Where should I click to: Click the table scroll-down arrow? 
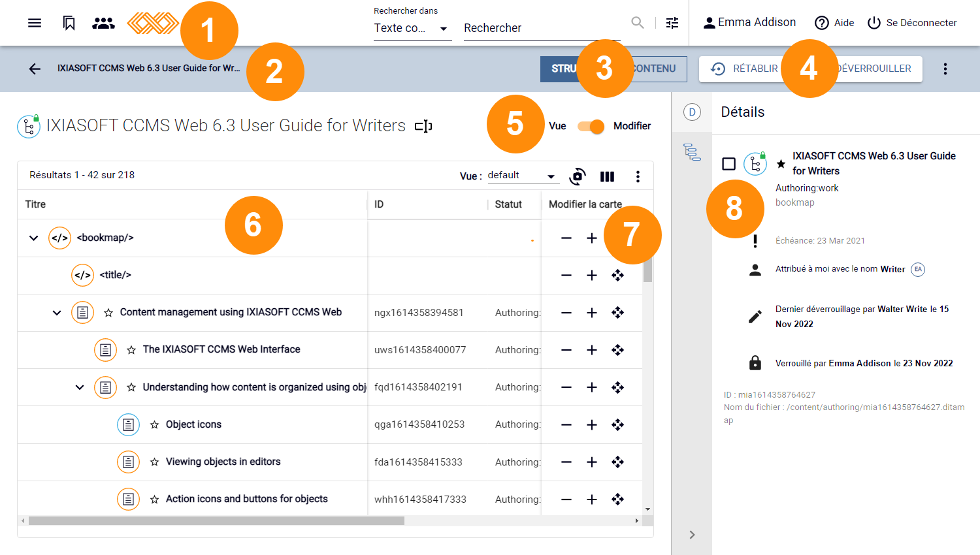[x=647, y=509]
